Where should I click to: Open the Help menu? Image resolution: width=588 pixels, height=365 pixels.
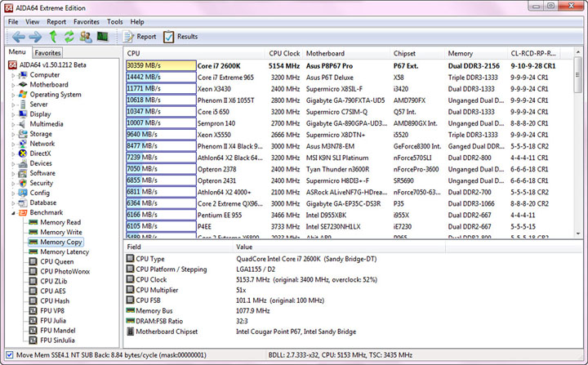pyautogui.click(x=137, y=22)
